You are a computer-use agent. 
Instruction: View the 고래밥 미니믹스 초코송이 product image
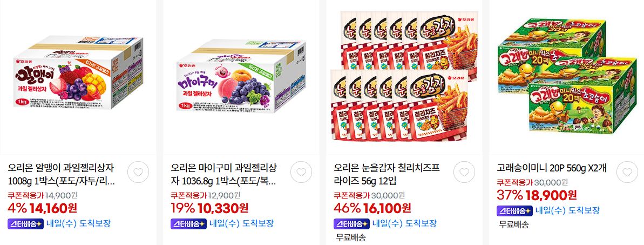pyautogui.click(x=567, y=75)
